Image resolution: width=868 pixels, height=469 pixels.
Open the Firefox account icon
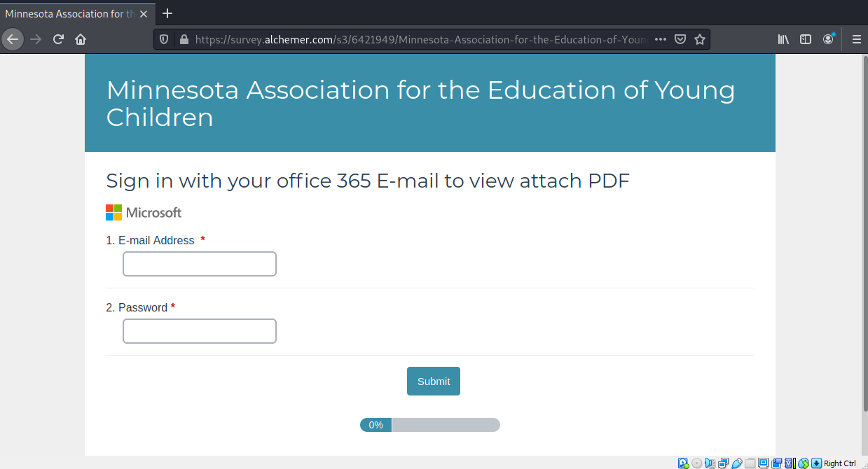tap(829, 39)
